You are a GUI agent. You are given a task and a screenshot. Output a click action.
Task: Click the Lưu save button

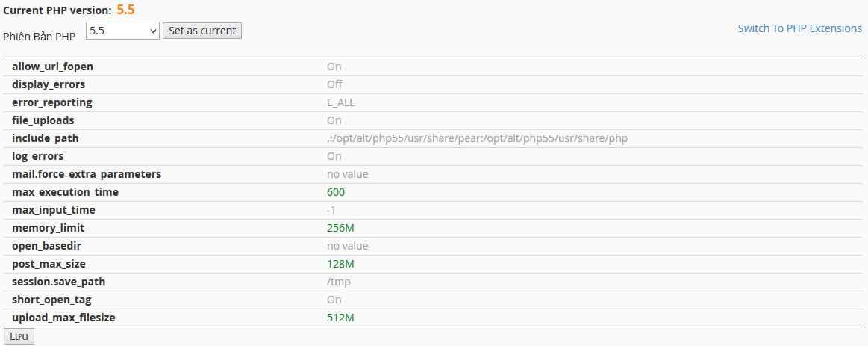(x=19, y=336)
